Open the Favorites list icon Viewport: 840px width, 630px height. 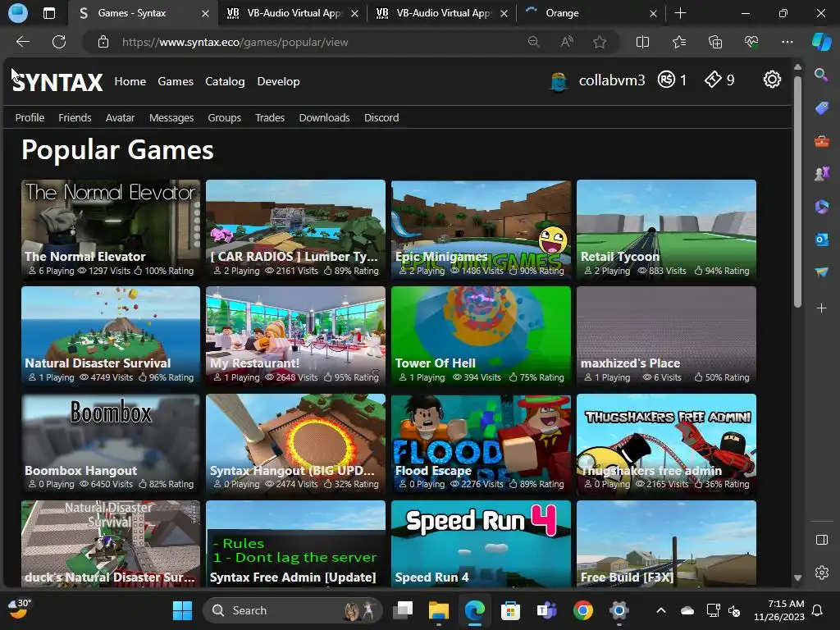coord(678,42)
